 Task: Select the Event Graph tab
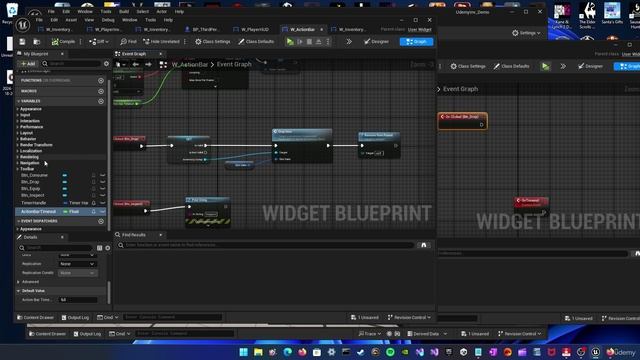[x=134, y=54]
